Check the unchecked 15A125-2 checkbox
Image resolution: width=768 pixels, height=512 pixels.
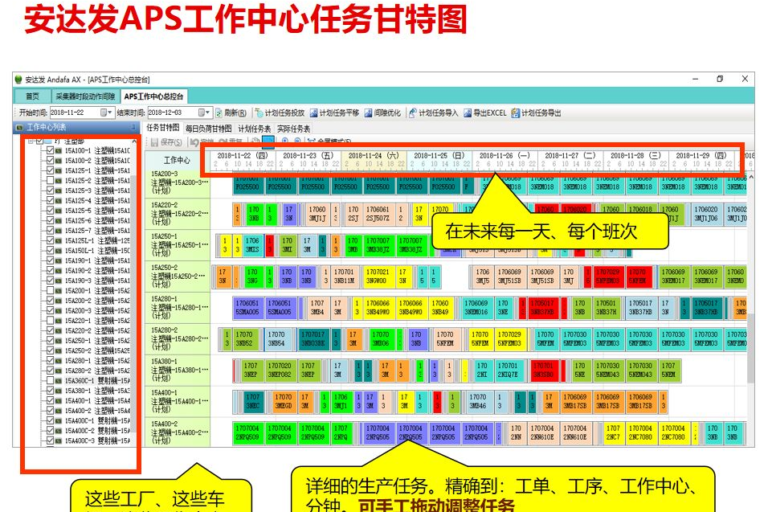pos(50,180)
